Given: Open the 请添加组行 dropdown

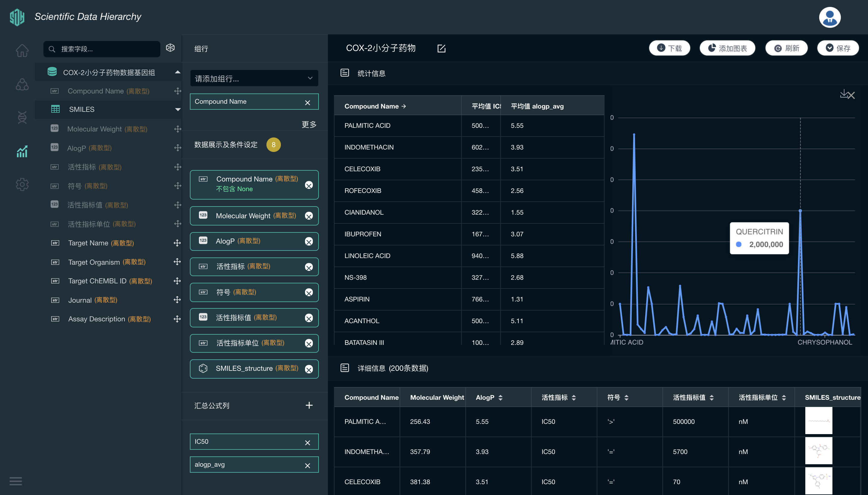Looking at the screenshot, I should [x=254, y=78].
